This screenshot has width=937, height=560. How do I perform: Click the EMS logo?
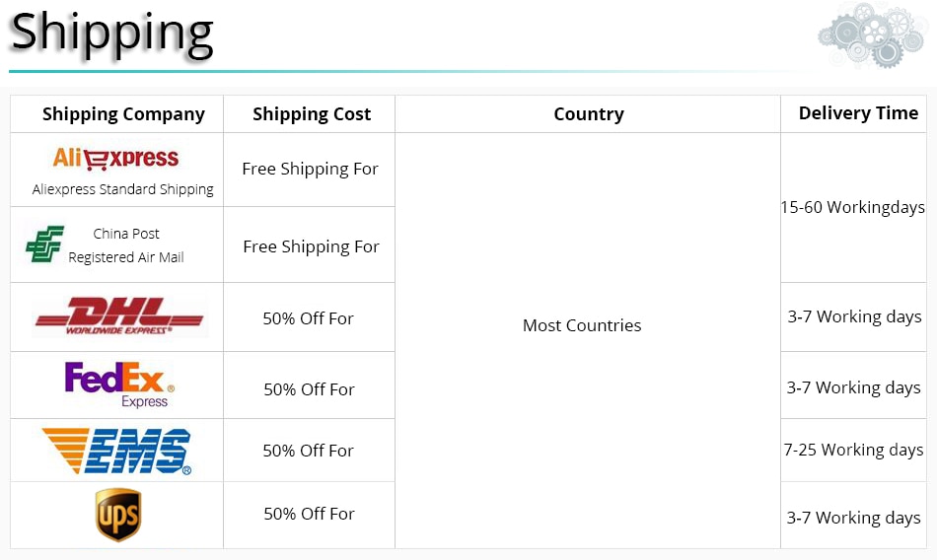[117, 452]
